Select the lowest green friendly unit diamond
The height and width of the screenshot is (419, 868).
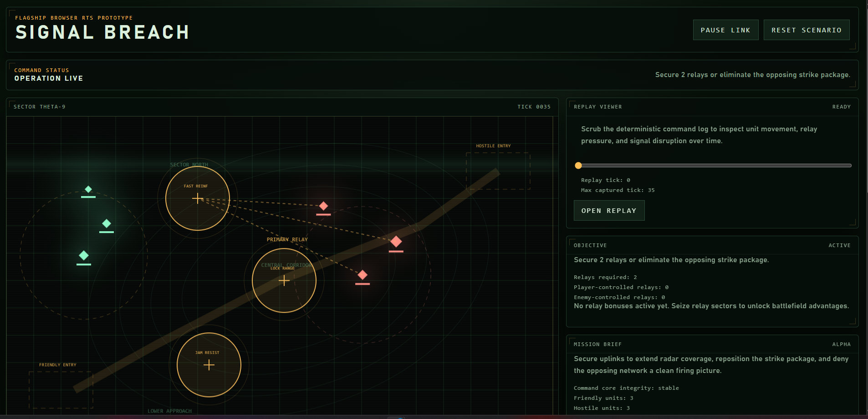(84, 255)
